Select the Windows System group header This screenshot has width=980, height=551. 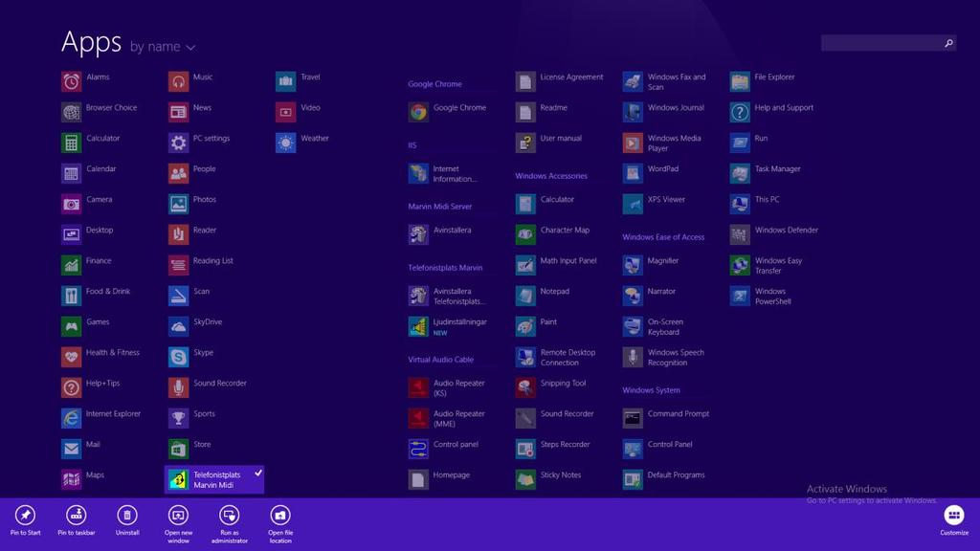(x=651, y=390)
